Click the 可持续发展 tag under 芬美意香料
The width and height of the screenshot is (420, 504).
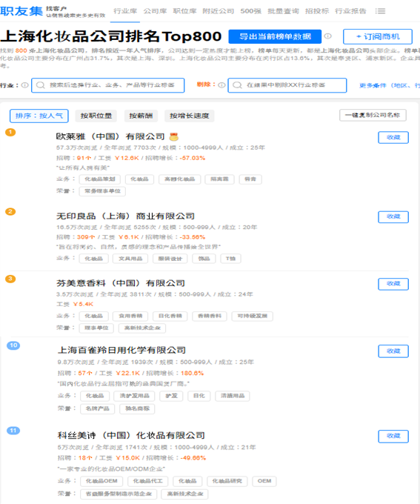click(253, 316)
